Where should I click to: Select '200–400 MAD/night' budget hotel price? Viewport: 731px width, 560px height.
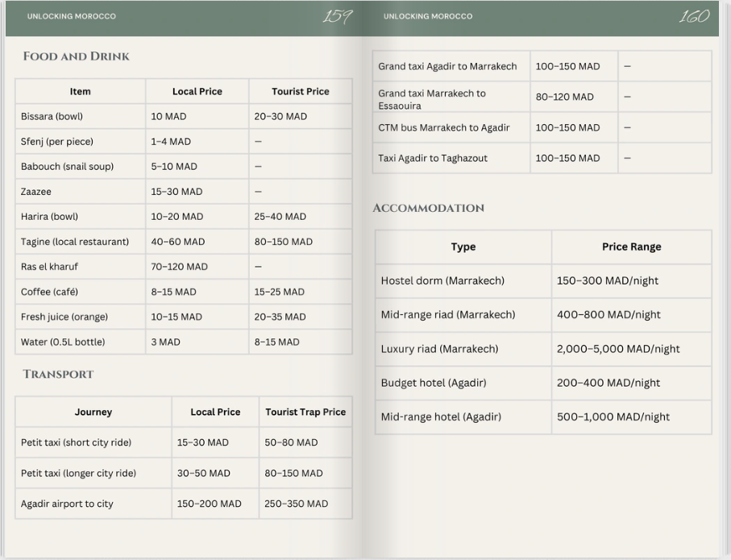[x=608, y=383]
